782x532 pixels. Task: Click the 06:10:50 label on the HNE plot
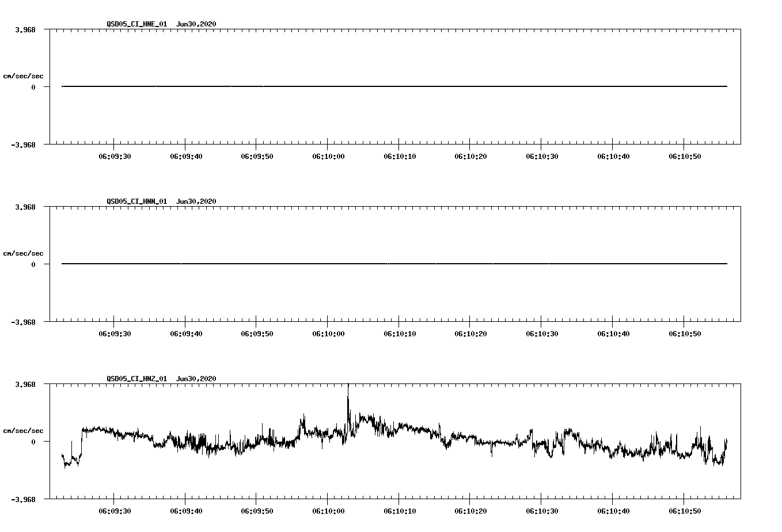point(685,157)
